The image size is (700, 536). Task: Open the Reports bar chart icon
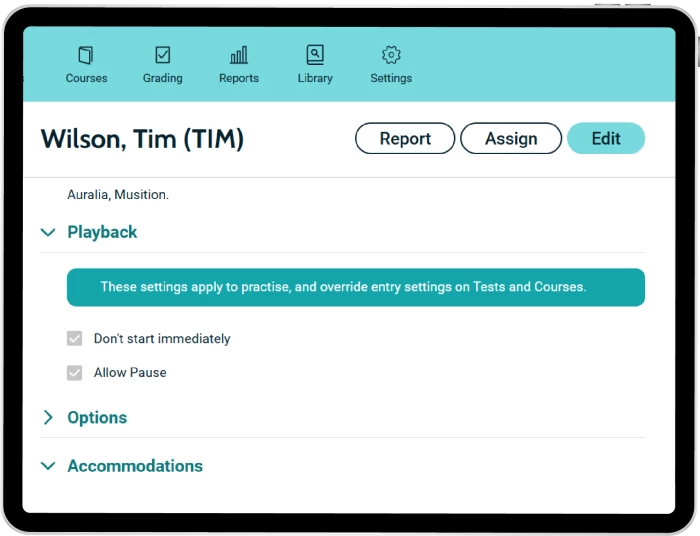pos(239,55)
